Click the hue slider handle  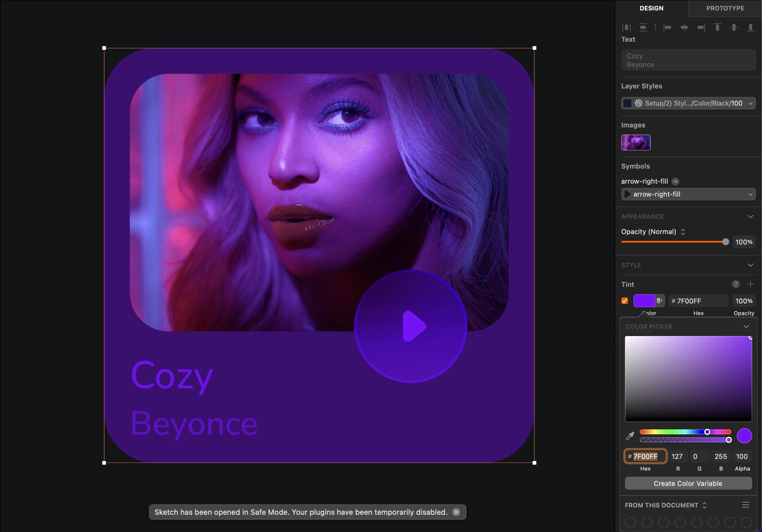point(707,432)
